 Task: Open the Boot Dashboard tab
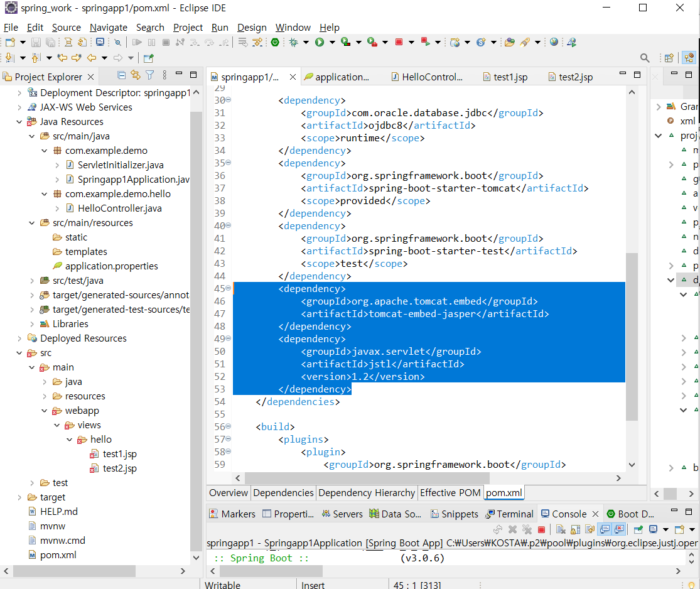tap(630, 514)
